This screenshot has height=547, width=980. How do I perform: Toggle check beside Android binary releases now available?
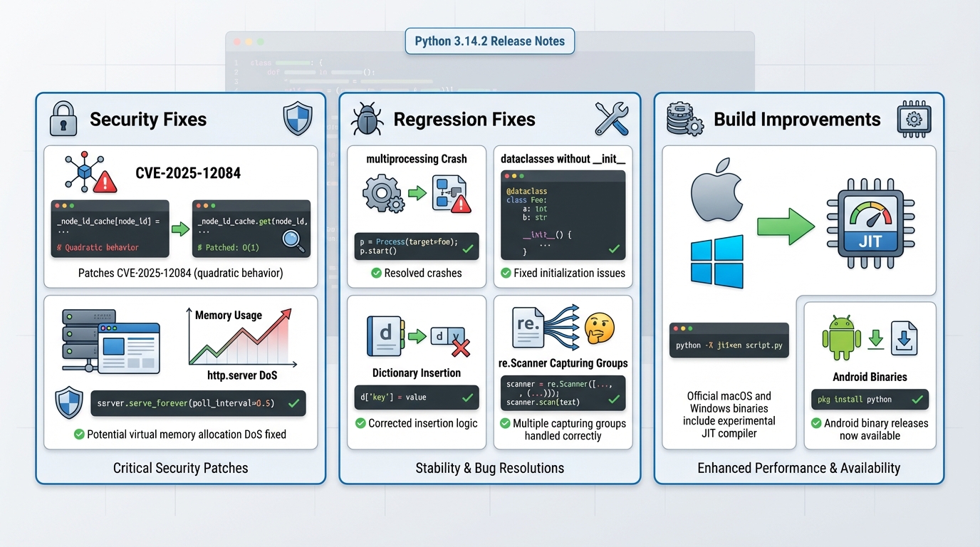pyautogui.click(x=816, y=423)
